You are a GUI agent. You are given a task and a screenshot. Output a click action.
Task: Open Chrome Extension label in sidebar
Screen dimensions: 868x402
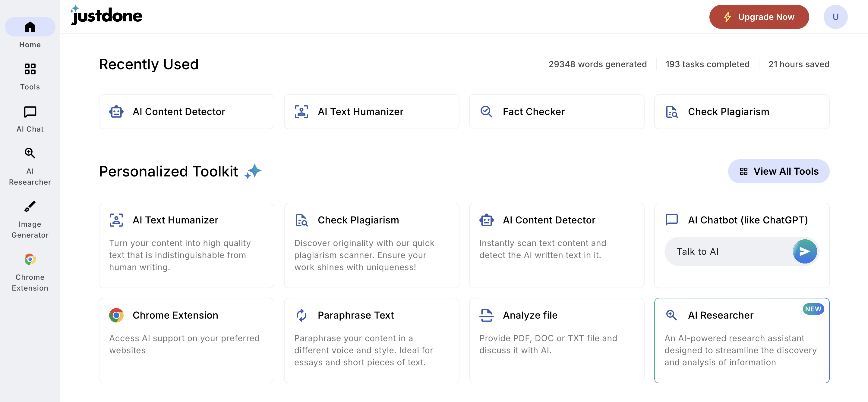pyautogui.click(x=30, y=282)
